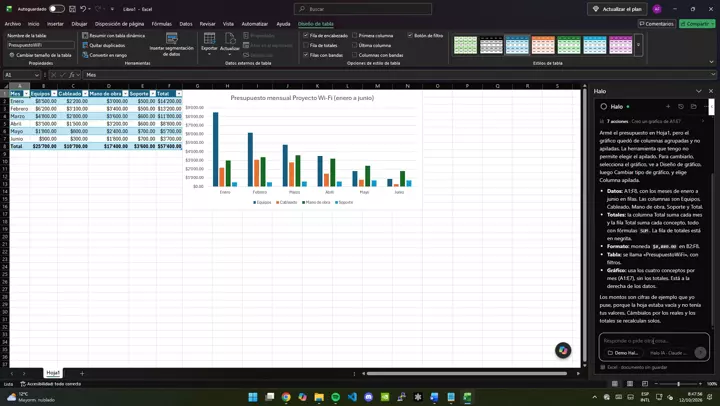Click the Halo send message button
720x406 pixels.
pyautogui.click(x=700, y=352)
